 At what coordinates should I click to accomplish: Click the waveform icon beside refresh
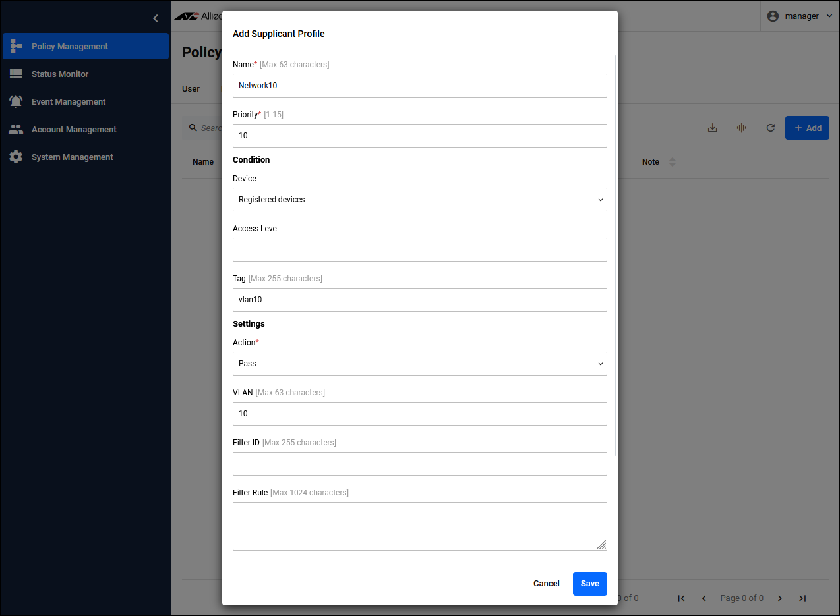(x=741, y=128)
